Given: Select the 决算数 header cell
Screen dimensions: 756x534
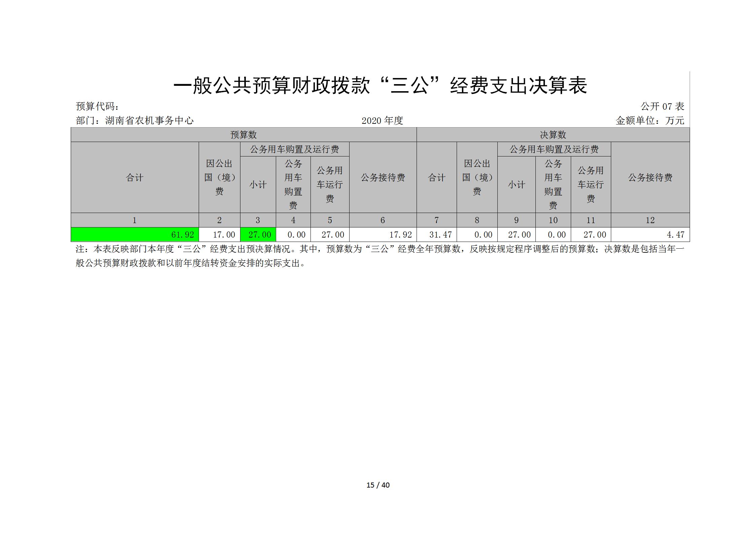Looking at the screenshot, I should point(553,135).
